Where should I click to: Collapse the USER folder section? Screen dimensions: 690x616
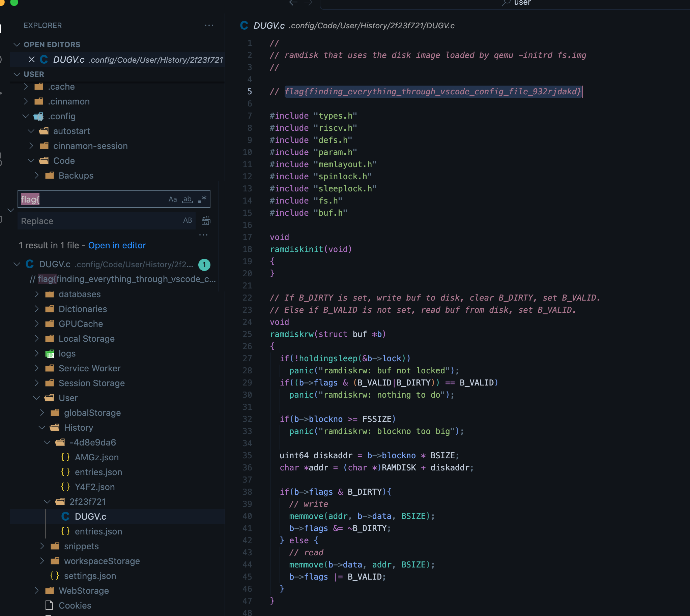coord(17,74)
